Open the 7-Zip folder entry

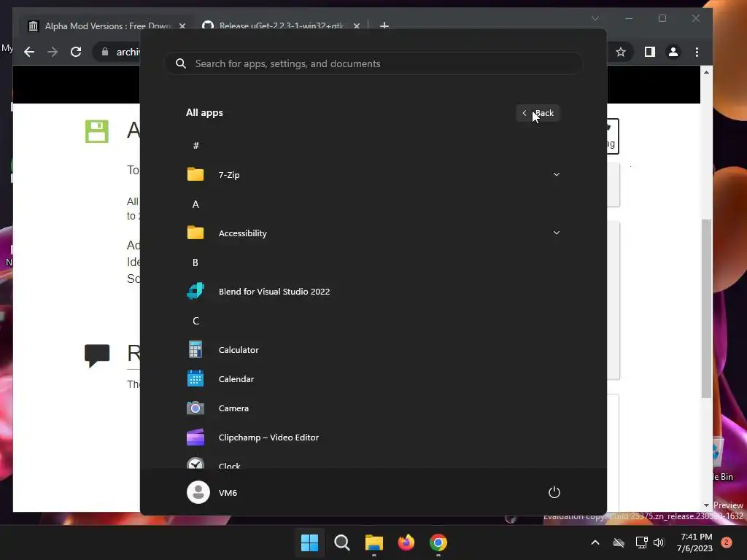coord(373,175)
